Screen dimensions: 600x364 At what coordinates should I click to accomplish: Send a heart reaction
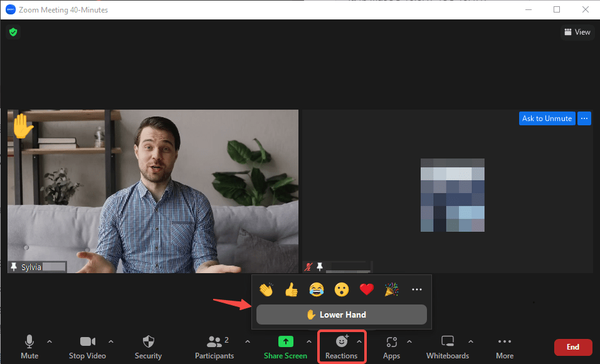click(x=366, y=289)
